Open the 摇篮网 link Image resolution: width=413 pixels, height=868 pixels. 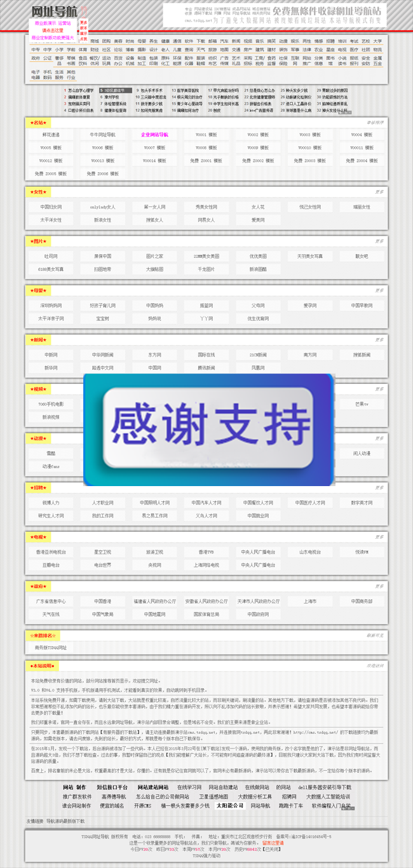207,306
